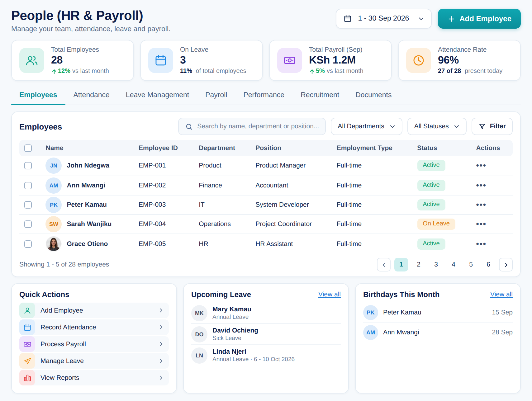Click the On Leave calendar icon
Screen dimensions: 532x401
(x=161, y=60)
